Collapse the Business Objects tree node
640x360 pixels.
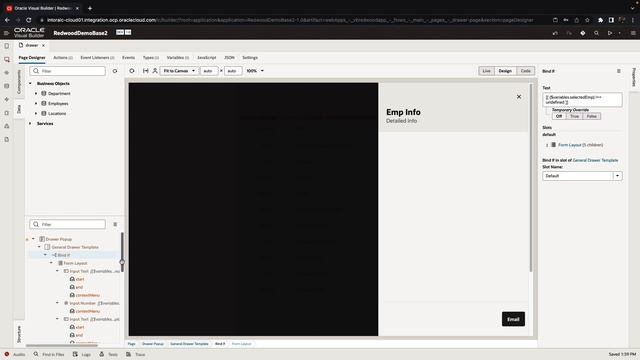pos(30,84)
